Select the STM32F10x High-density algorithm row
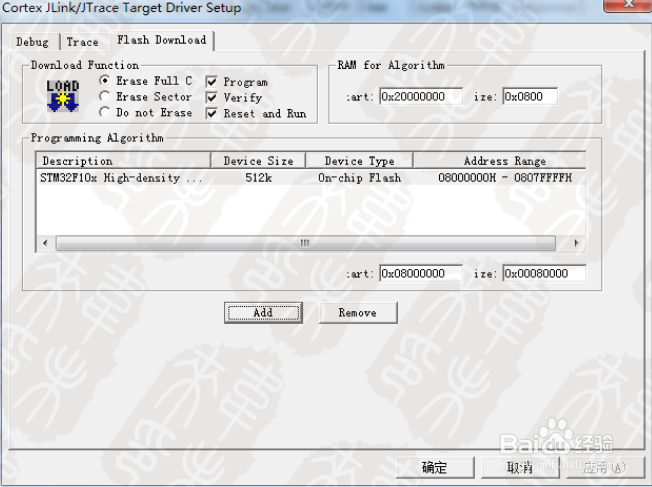652x487 pixels. pyautogui.click(x=311, y=178)
